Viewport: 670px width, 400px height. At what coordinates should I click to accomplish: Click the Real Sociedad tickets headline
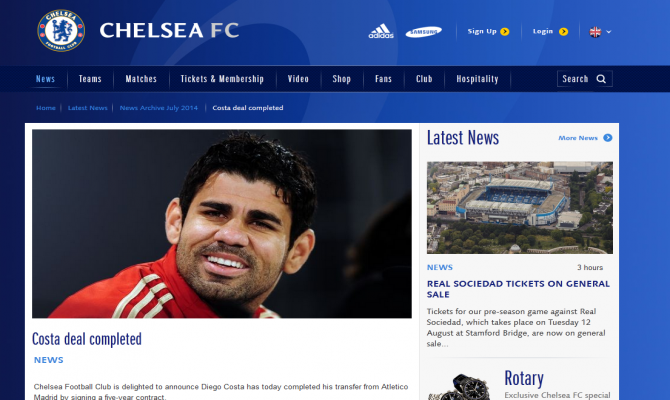click(x=518, y=289)
